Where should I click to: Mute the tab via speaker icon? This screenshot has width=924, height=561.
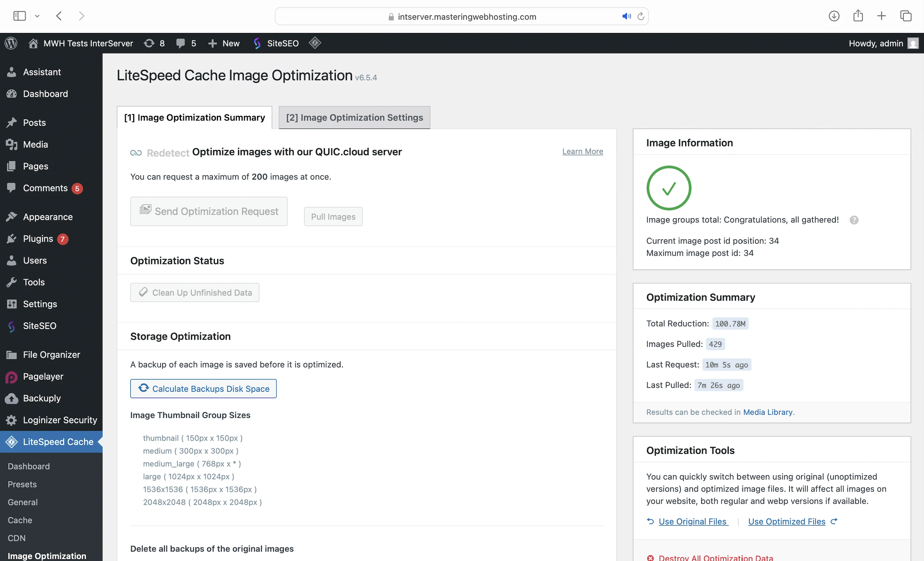pyautogui.click(x=626, y=16)
